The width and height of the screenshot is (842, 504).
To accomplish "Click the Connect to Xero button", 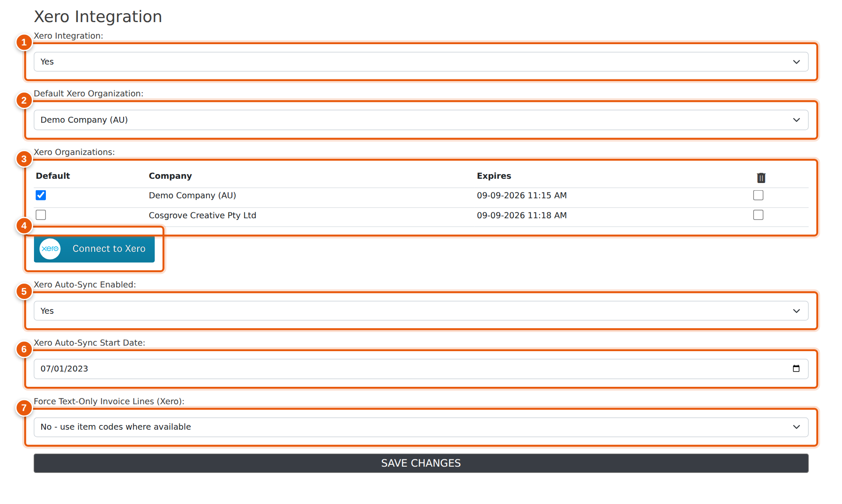I will point(94,249).
